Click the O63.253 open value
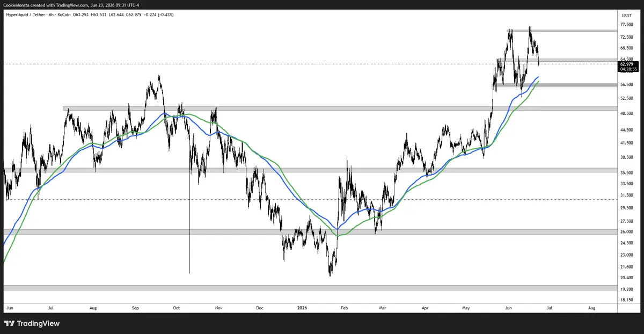Image resolution: width=644 pixels, height=334 pixels. tap(80, 14)
